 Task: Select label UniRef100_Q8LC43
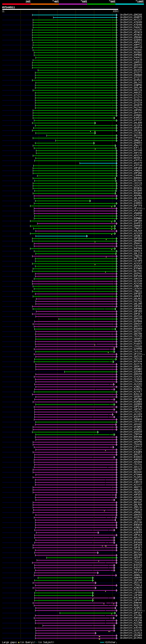pyautogui.click(x=131, y=82)
